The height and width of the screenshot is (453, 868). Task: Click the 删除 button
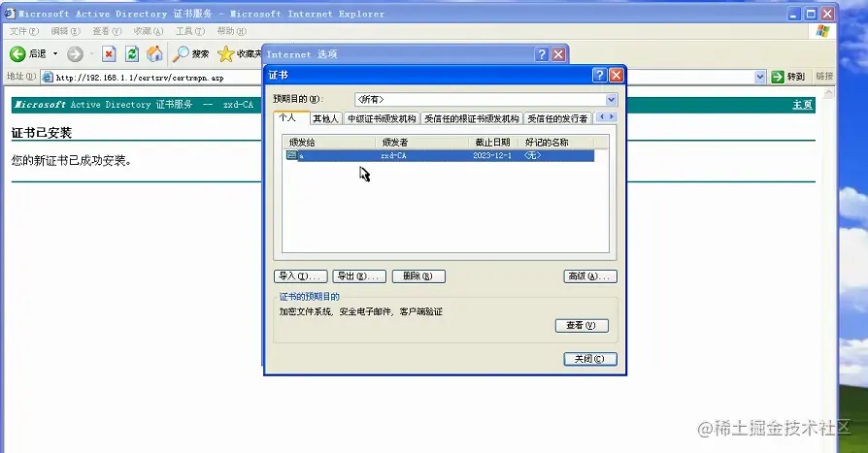click(x=418, y=276)
